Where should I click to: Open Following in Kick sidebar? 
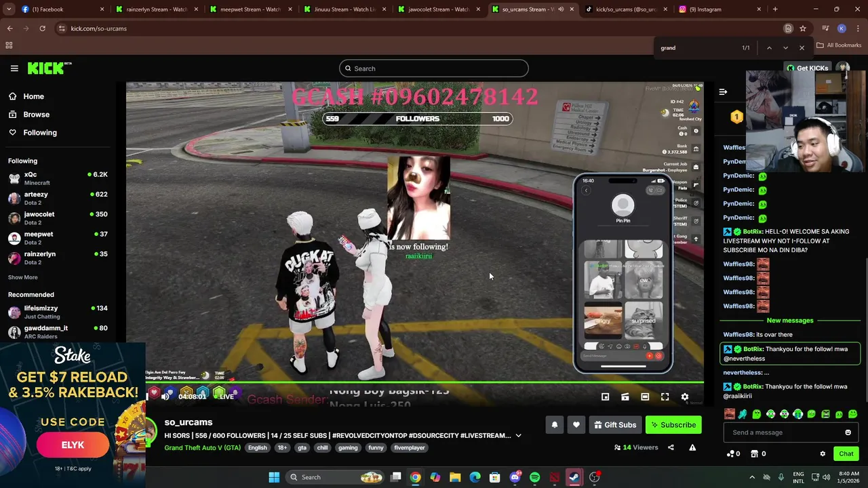tap(40, 133)
